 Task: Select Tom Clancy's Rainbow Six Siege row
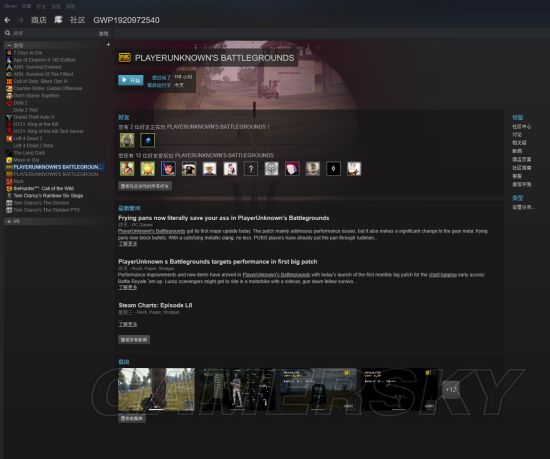(54, 196)
